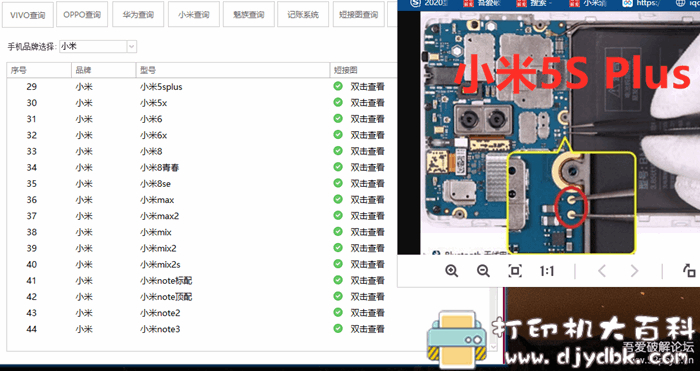This screenshot has width=700, height=371.
Task: Set viewer image to 1:1 size
Action: tap(546, 271)
